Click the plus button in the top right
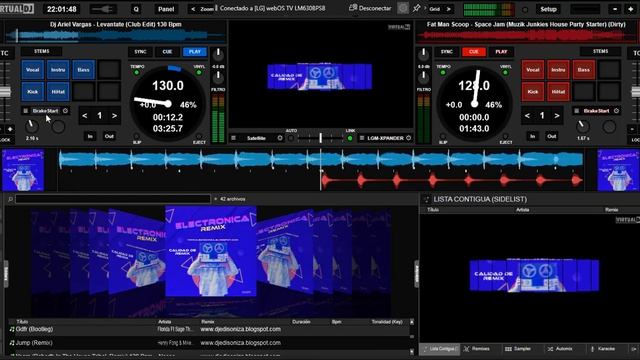The width and height of the screenshot is (640, 360). click(631, 9)
